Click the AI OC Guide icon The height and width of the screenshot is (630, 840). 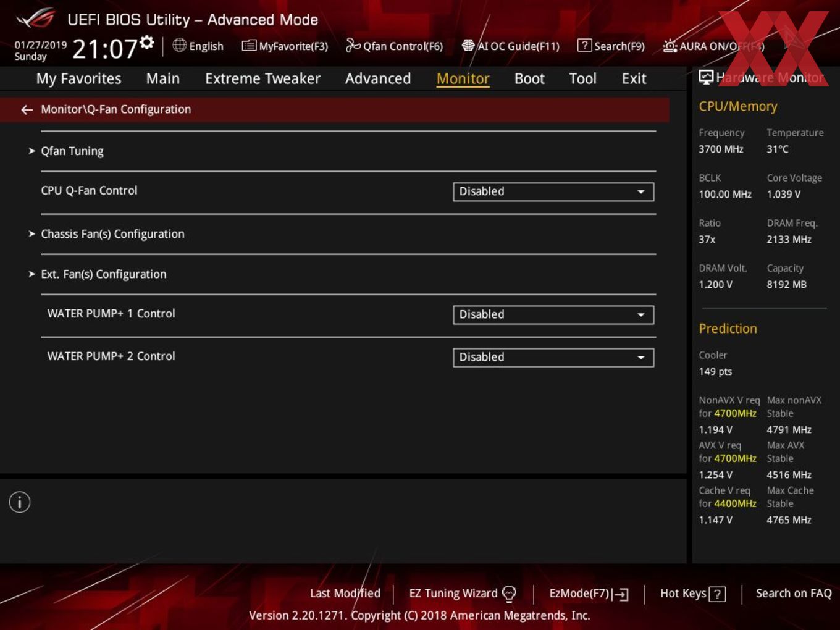468,45
